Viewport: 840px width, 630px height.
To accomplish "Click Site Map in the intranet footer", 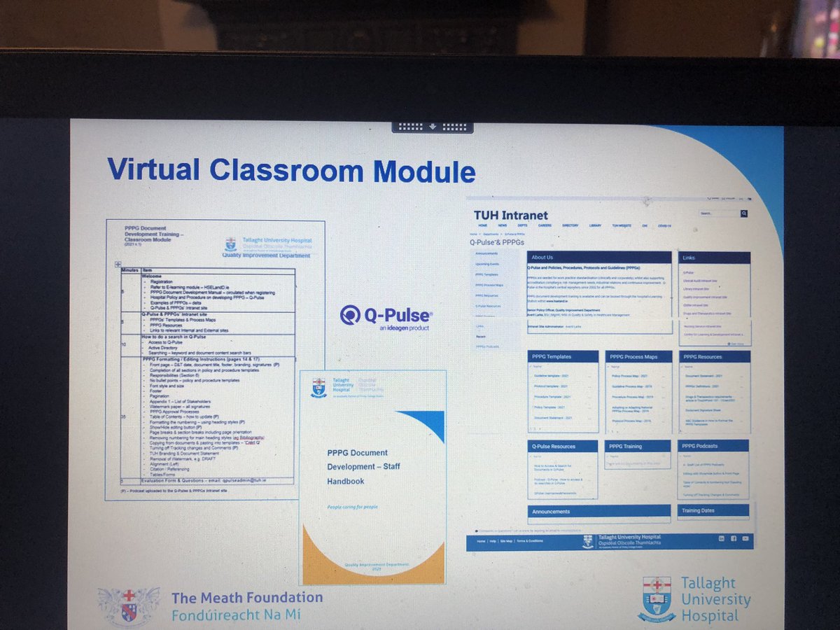I will pyautogui.click(x=506, y=541).
